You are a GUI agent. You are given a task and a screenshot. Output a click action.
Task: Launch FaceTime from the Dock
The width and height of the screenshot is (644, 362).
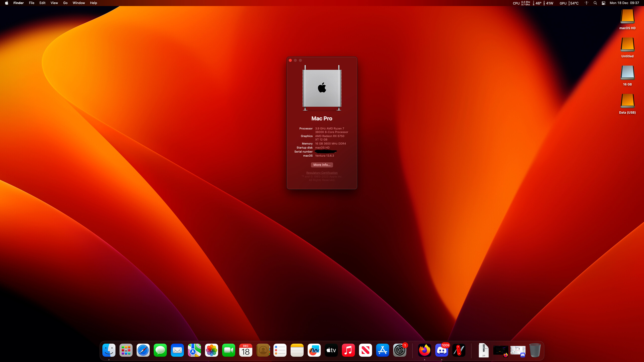(229, 350)
